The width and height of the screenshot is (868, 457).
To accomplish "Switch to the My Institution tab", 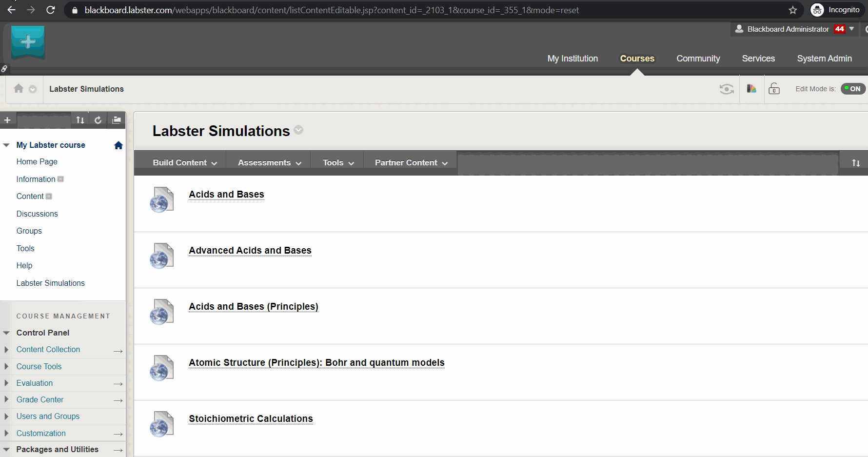I will tap(572, 59).
